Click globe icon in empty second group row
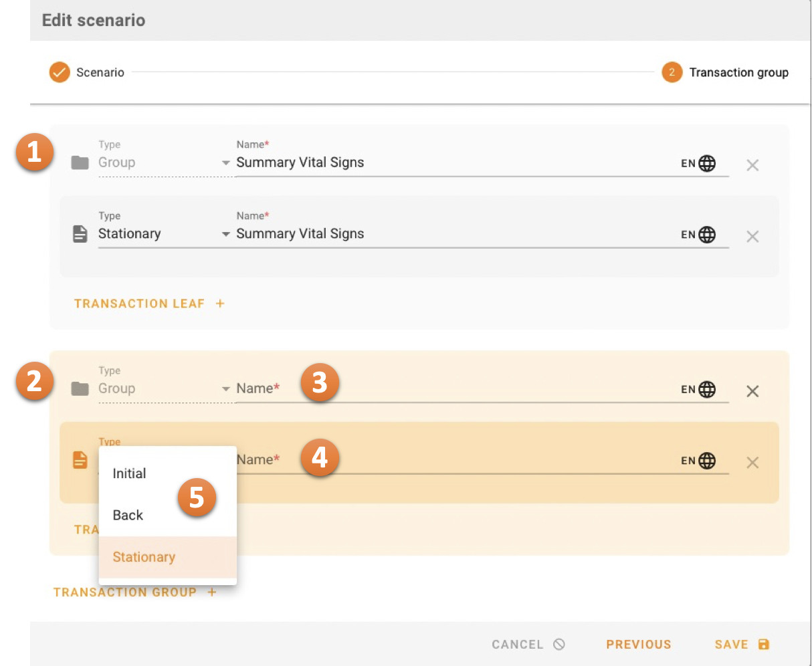This screenshot has height=666, width=812. coord(706,389)
